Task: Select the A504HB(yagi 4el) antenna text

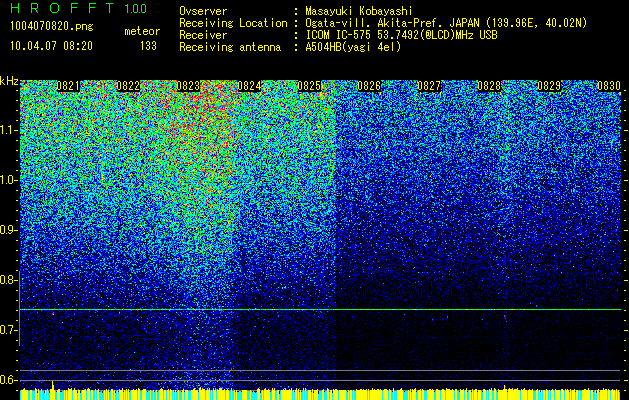Action: (353, 47)
